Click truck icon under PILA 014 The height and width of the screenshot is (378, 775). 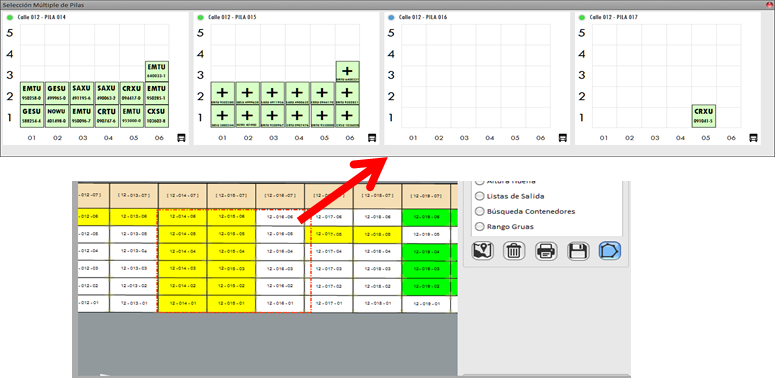coord(181,138)
